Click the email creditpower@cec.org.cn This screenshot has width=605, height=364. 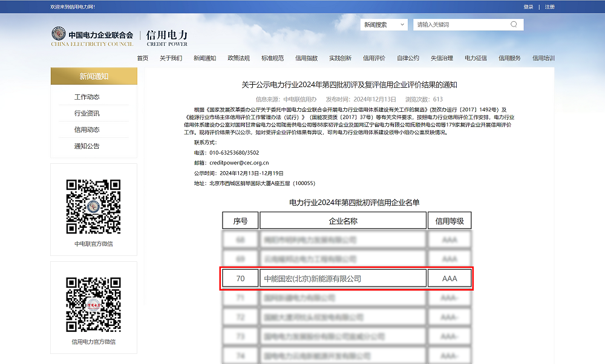[x=239, y=163]
